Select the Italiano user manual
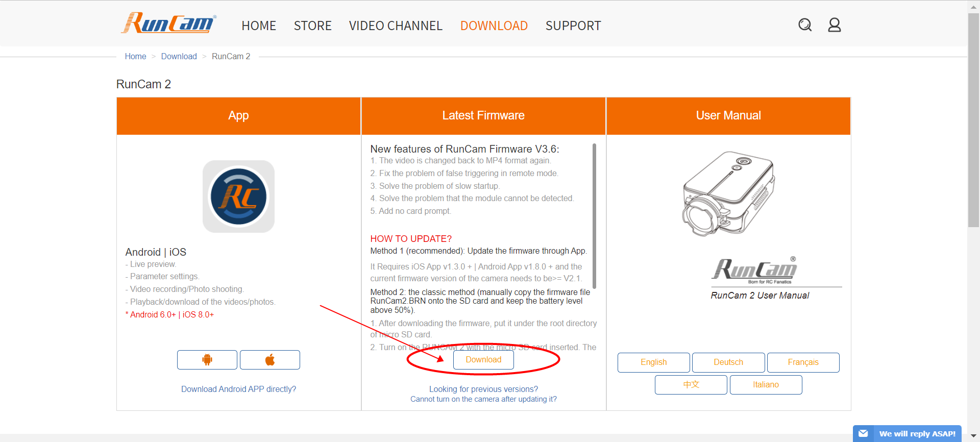The height and width of the screenshot is (442, 980). point(766,385)
